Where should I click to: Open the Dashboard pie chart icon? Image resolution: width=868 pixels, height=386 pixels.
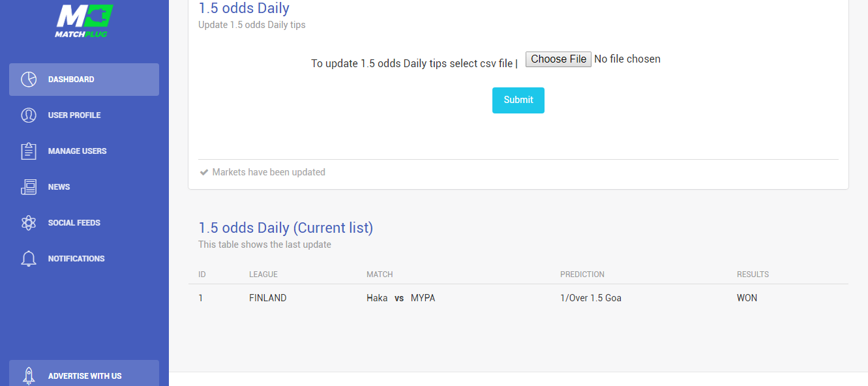click(29, 80)
